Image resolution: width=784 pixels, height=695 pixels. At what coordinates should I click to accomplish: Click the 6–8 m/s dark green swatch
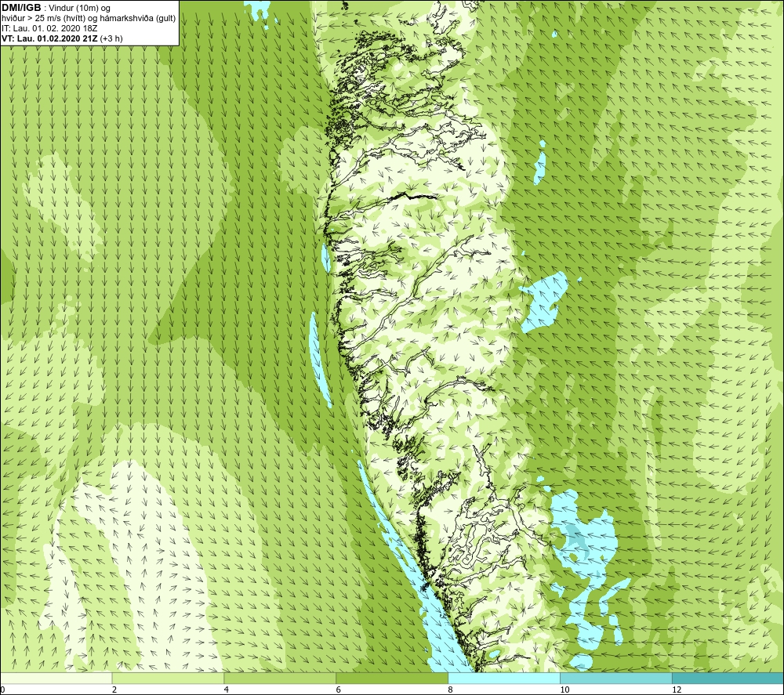[x=392, y=678]
